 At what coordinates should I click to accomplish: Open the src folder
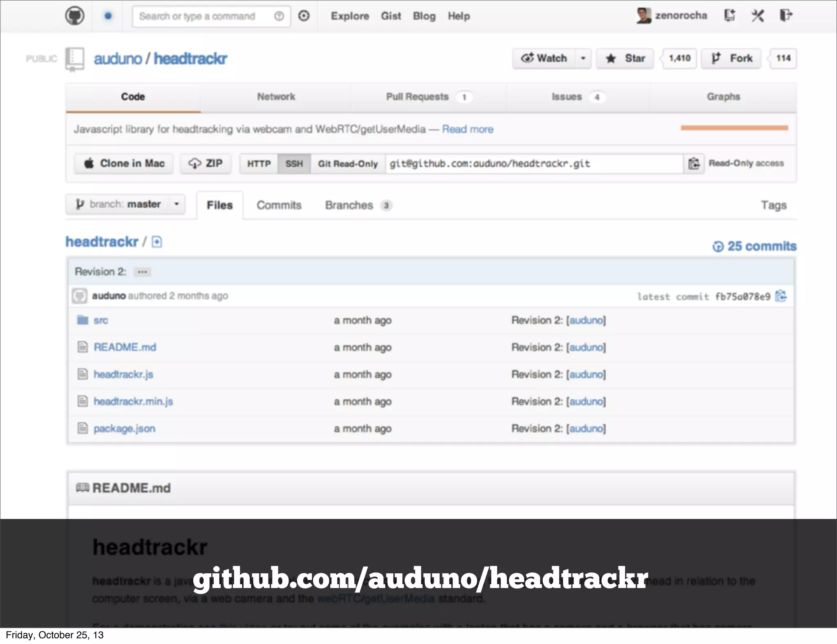(x=101, y=320)
